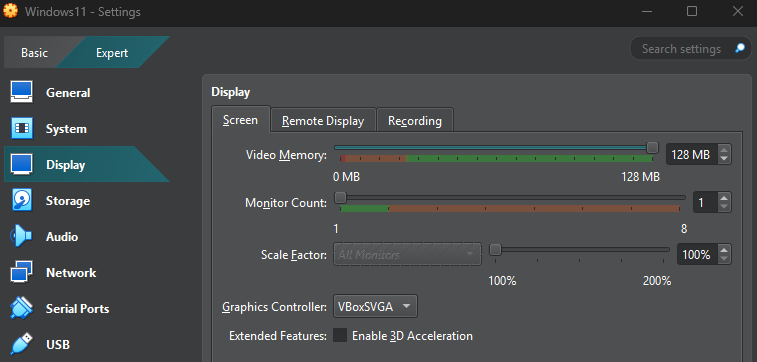Click the Audio speaker icon in sidebar
This screenshot has width=757, height=362.
[x=22, y=237]
